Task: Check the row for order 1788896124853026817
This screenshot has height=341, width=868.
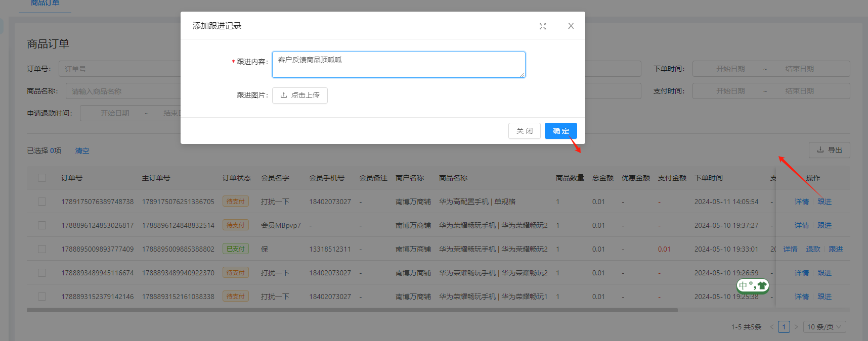Action: click(42, 225)
